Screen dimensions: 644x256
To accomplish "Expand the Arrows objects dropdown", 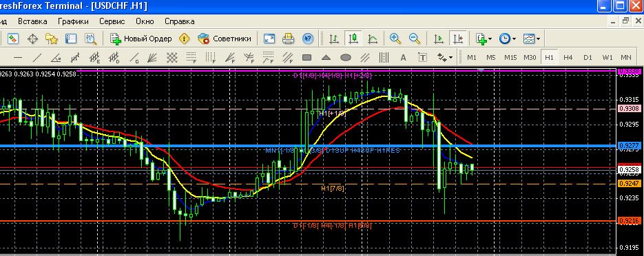I will click(x=444, y=57).
